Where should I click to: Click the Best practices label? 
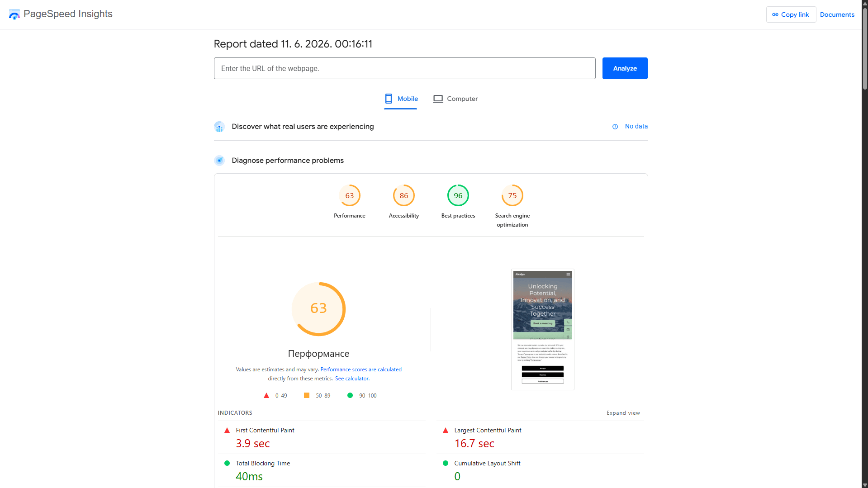(x=458, y=216)
